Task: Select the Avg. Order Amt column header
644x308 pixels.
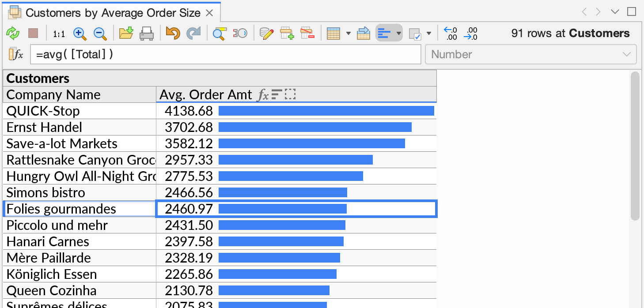Action: pyautogui.click(x=205, y=94)
